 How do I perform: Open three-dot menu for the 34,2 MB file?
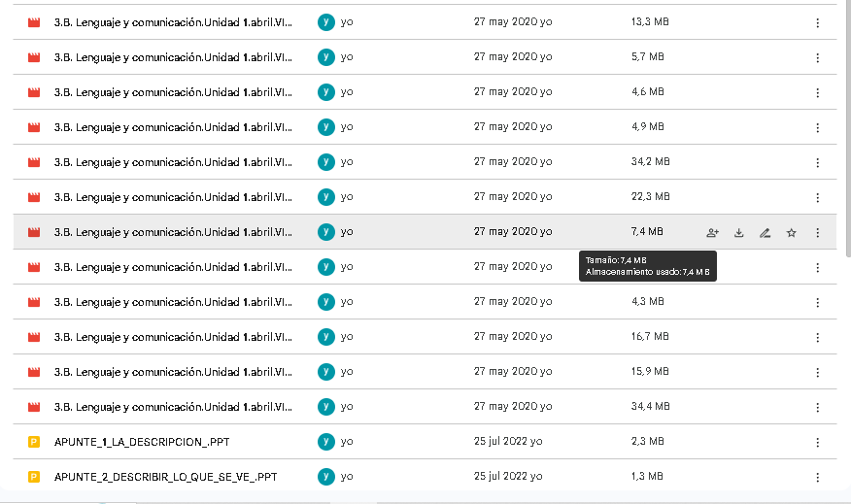[x=817, y=163]
